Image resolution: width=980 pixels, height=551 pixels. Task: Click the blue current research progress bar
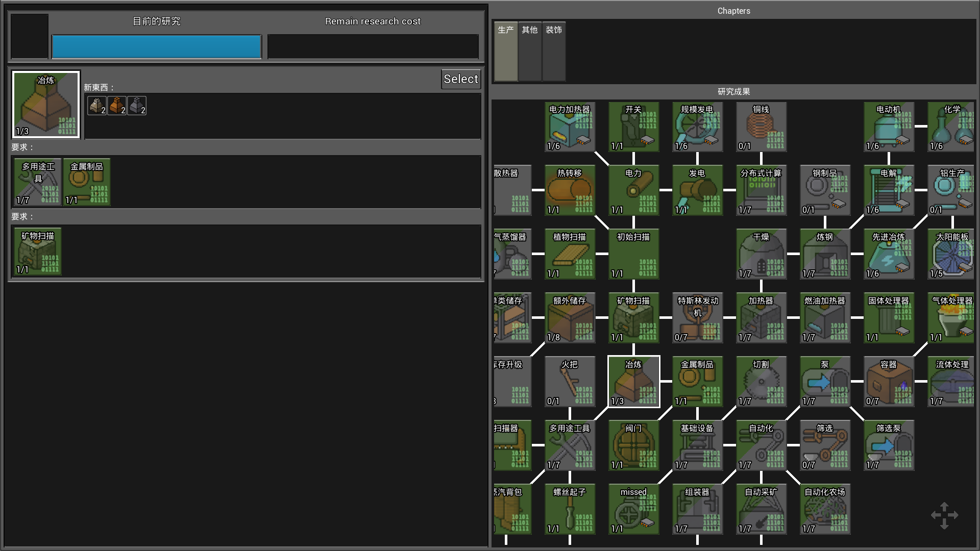[x=157, y=47]
